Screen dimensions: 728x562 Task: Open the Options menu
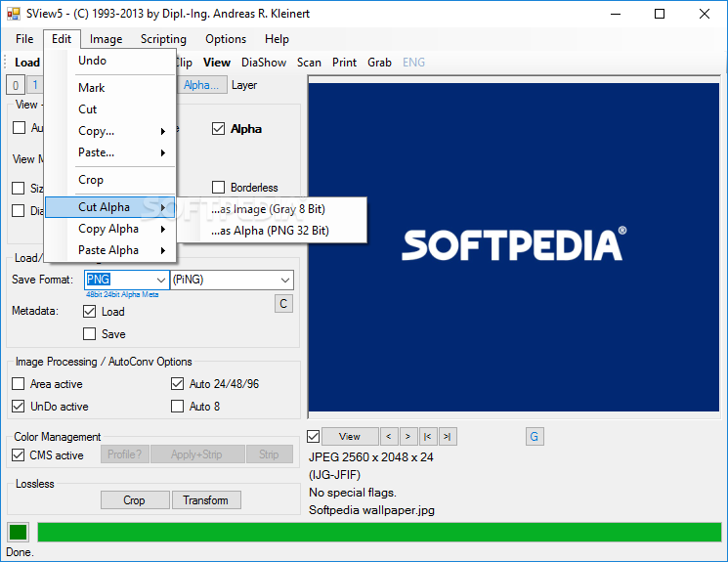226,39
